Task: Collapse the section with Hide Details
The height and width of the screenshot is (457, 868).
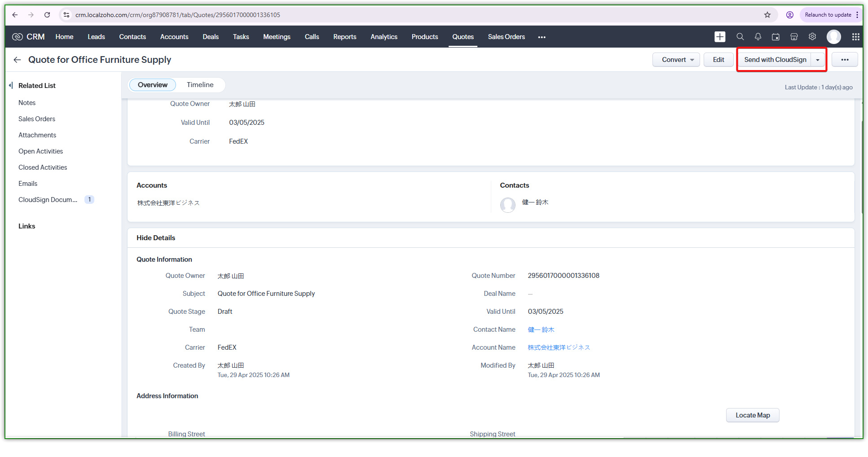Action: click(x=156, y=238)
